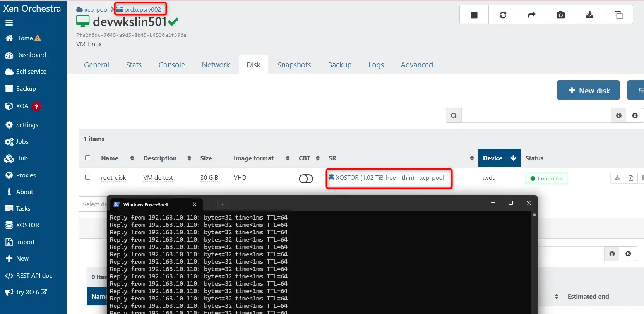
Task: Click the filter info icon beside search
Action: coord(619,115)
